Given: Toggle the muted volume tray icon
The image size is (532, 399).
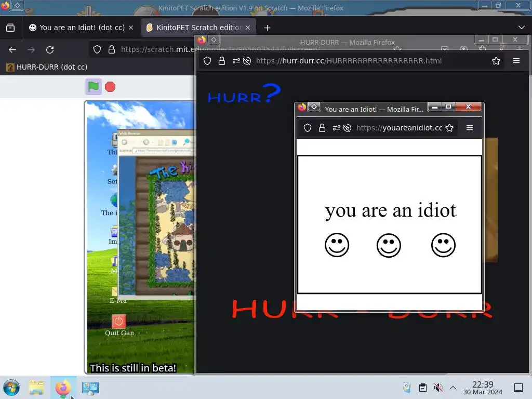Looking at the screenshot, I should [438, 388].
